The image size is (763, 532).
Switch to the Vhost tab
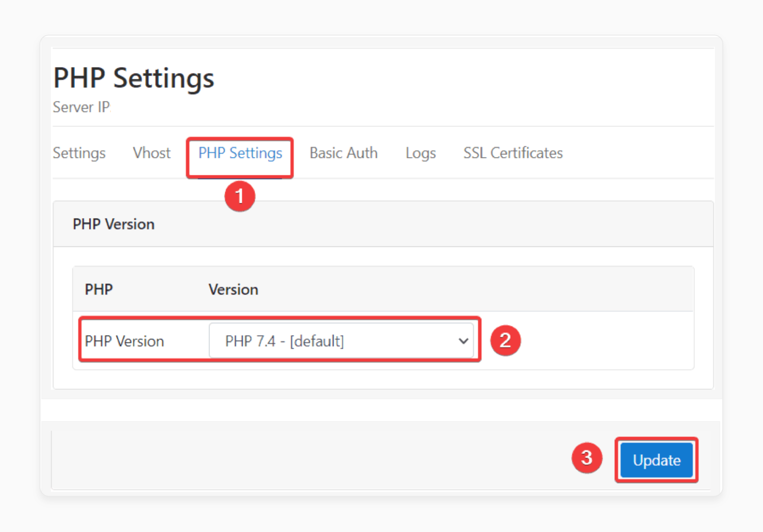click(152, 153)
